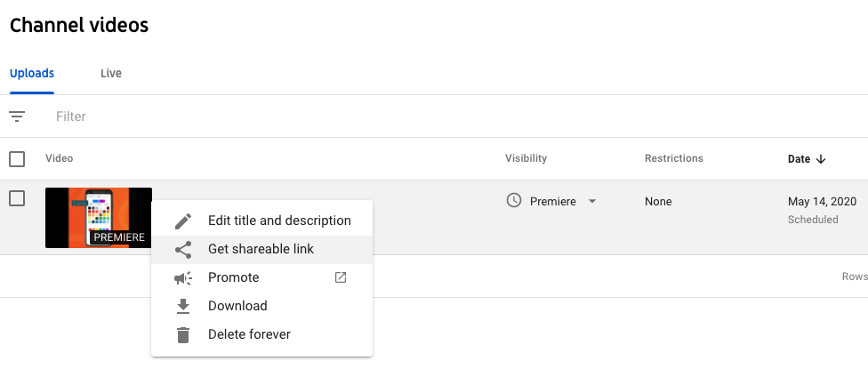This screenshot has width=868, height=377.
Task: Select Delete forever from menu
Action: tap(249, 334)
